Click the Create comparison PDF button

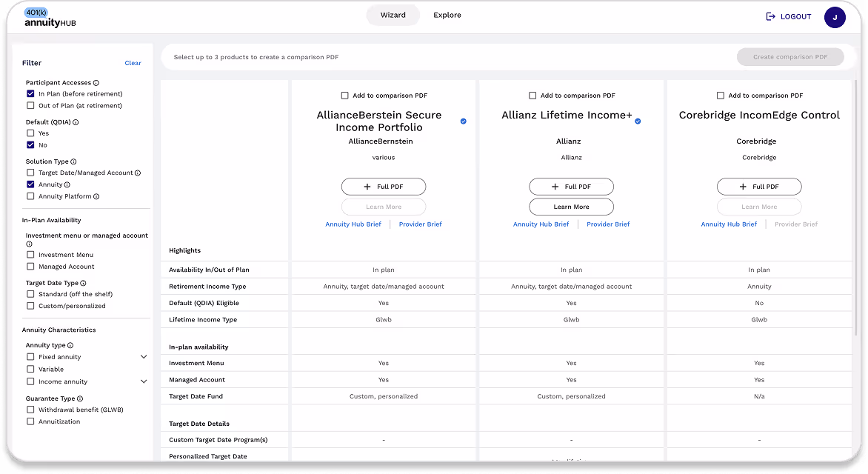(790, 57)
